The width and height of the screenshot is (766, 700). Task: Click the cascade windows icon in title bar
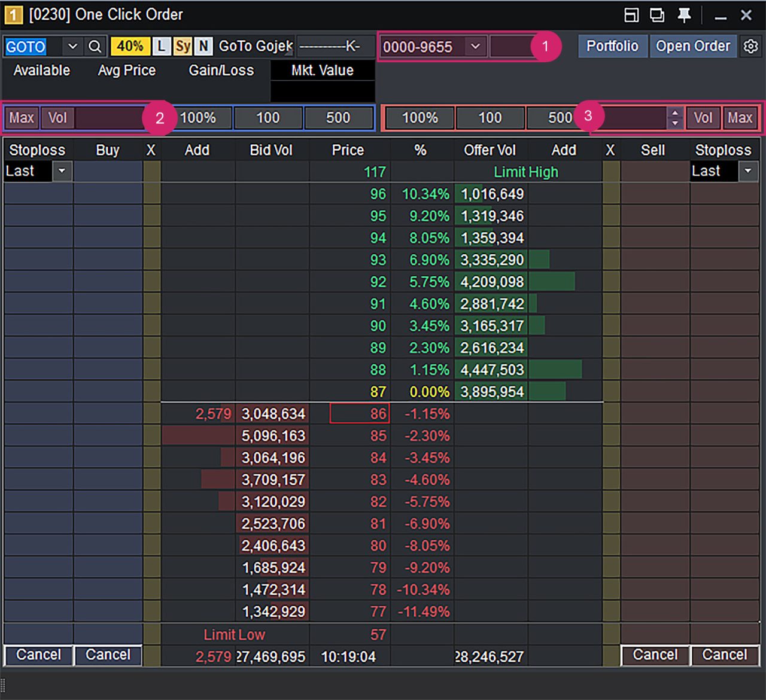click(657, 15)
